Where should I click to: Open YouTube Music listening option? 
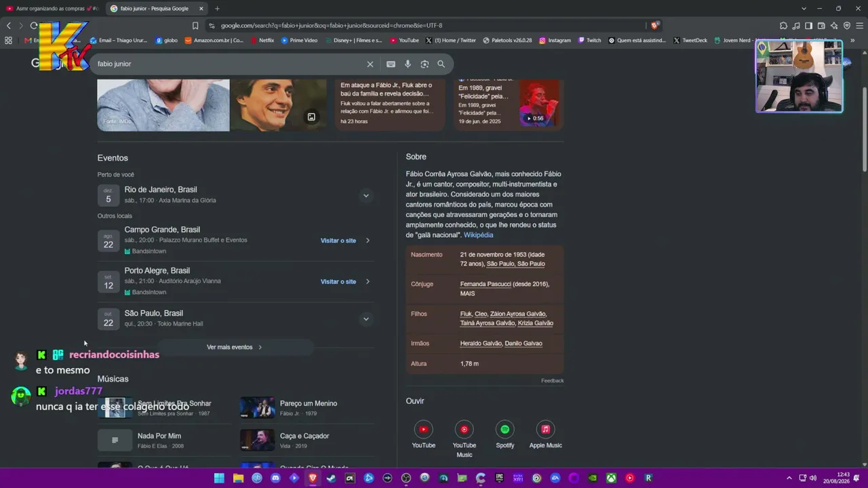coord(465,439)
